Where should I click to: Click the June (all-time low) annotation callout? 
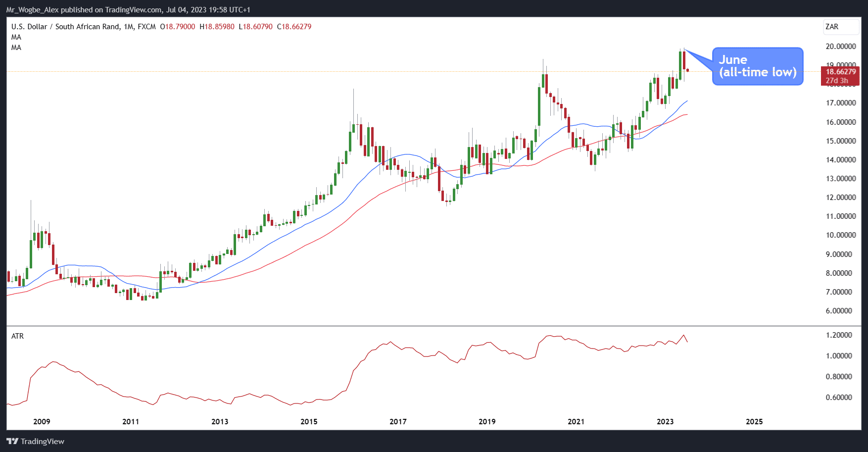point(757,66)
